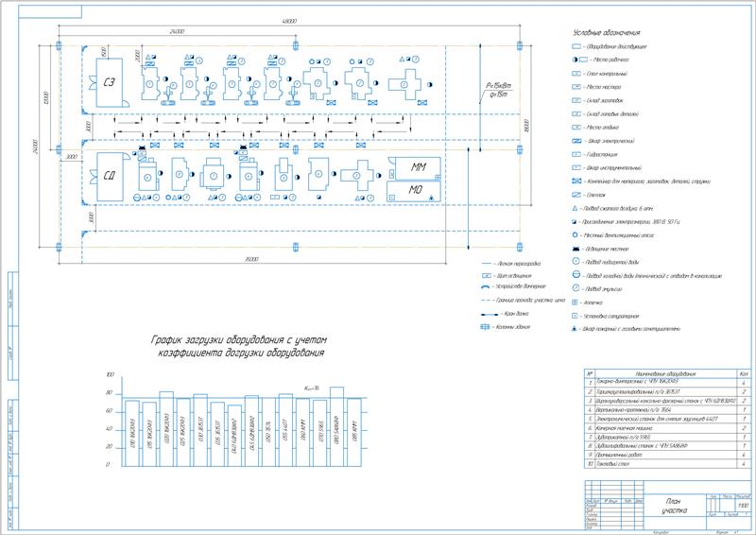Screen dimensions: 756x535
Task: Select the 'Колонны здания' legend symbol
Action: click(x=486, y=327)
